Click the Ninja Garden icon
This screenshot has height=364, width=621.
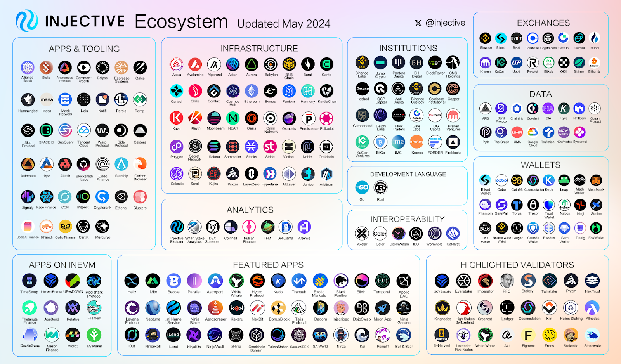(x=404, y=308)
